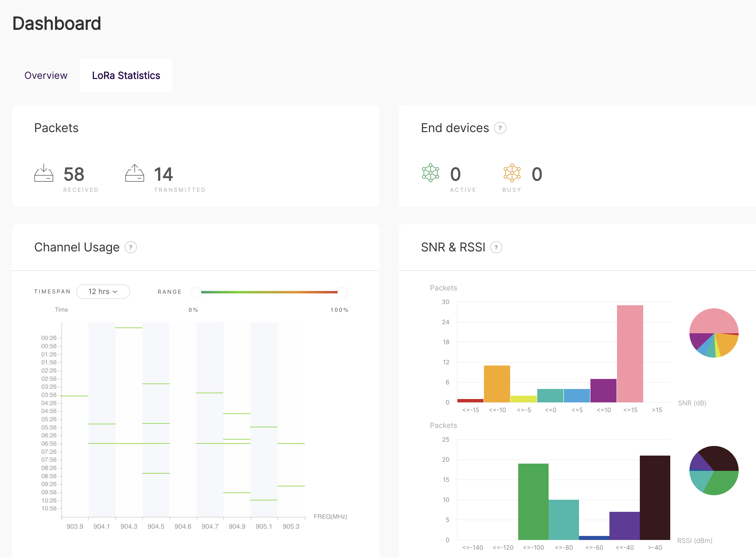Click the purple <=-40 RSSI bar
The width and height of the screenshot is (756, 557).
point(624,526)
